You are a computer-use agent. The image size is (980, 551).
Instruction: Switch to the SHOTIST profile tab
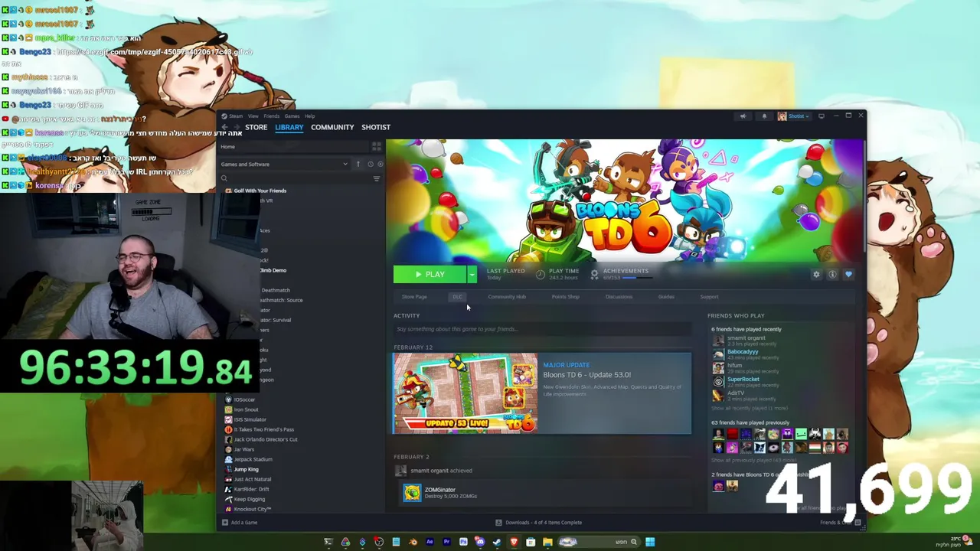point(376,127)
